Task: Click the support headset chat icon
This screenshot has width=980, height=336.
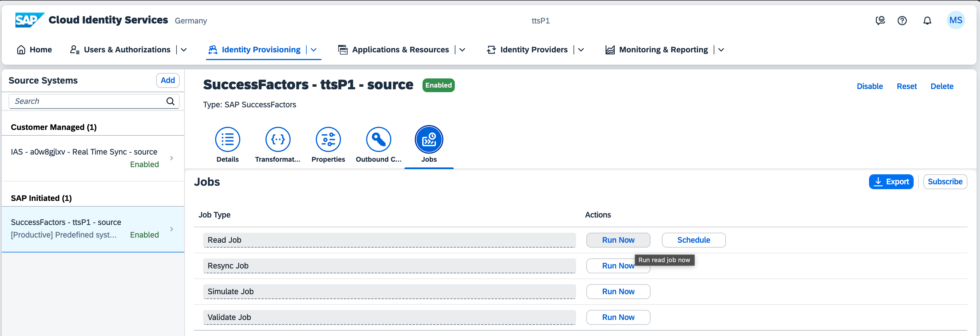Action: [880, 21]
